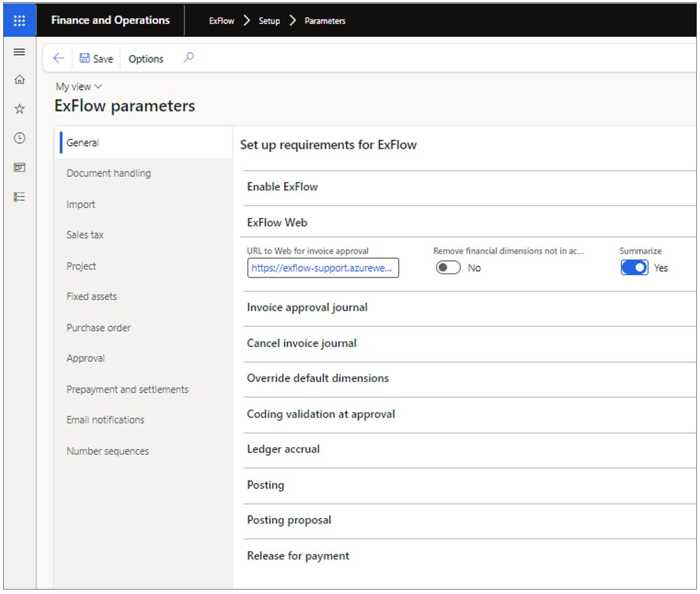
Task: Select the Fixed assets tab
Action: [x=143, y=297]
